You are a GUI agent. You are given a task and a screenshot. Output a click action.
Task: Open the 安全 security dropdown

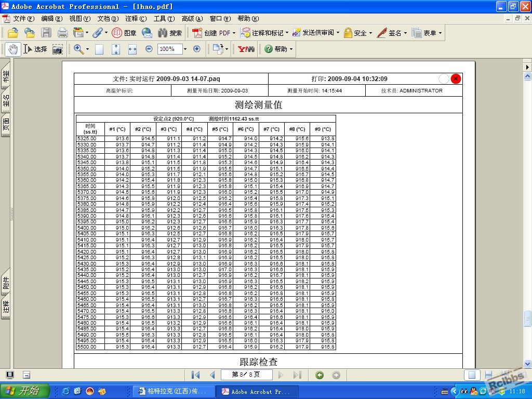[370, 33]
